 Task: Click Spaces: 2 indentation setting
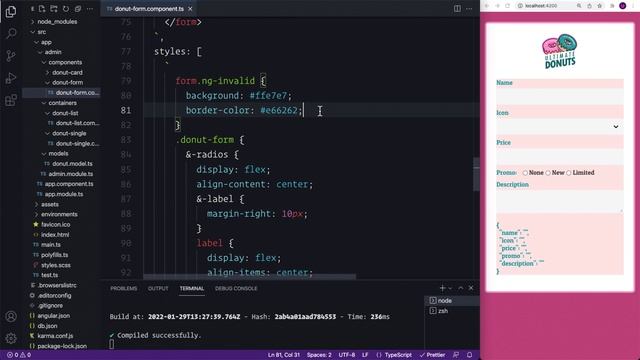pos(319,355)
